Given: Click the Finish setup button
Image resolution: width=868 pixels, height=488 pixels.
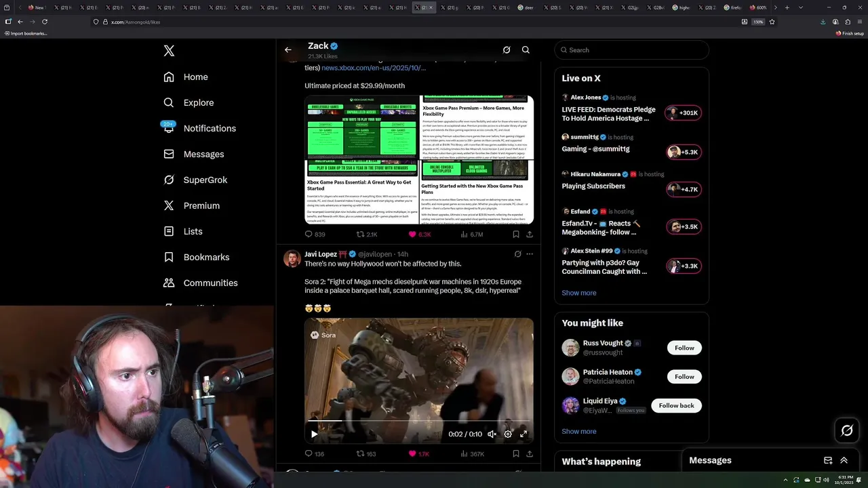Looking at the screenshot, I should point(850,33).
